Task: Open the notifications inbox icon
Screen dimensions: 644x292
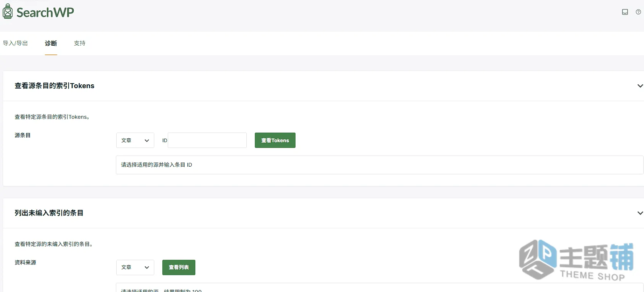Action: [x=625, y=12]
